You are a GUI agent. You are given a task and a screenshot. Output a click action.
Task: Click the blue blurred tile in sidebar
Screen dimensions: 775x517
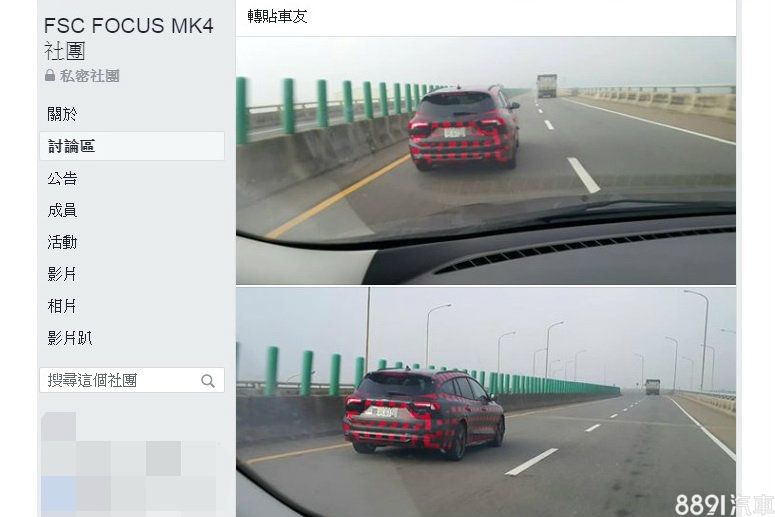pyautogui.click(x=58, y=494)
